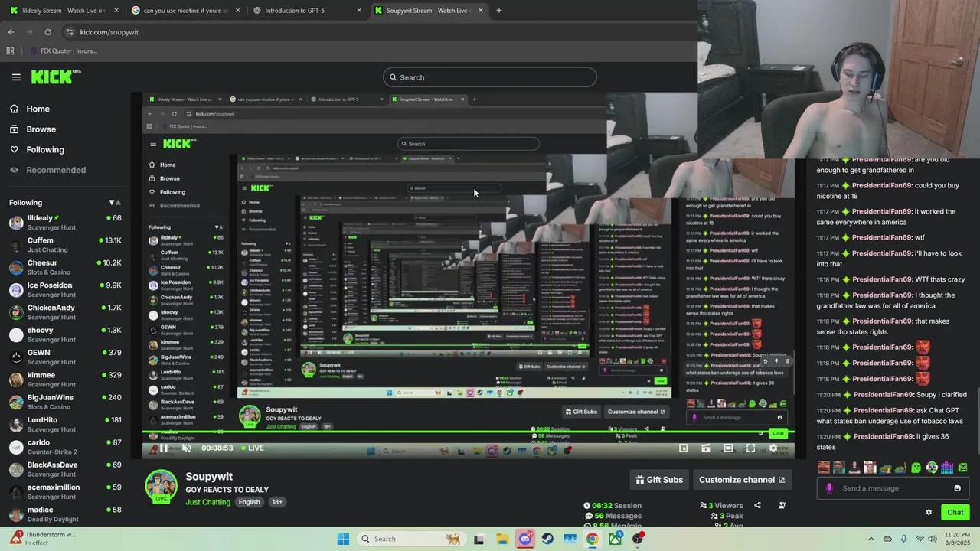Unmute the stream player volume

click(x=186, y=448)
